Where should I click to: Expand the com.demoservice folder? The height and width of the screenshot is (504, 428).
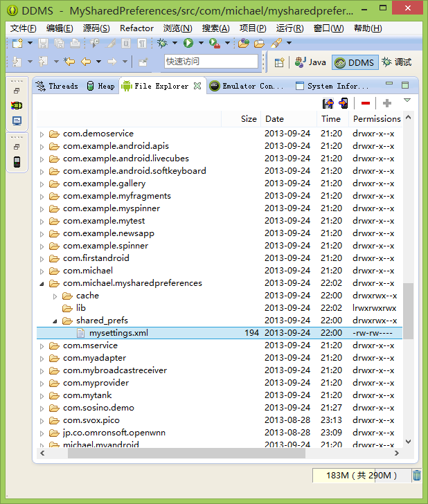pyautogui.click(x=42, y=134)
